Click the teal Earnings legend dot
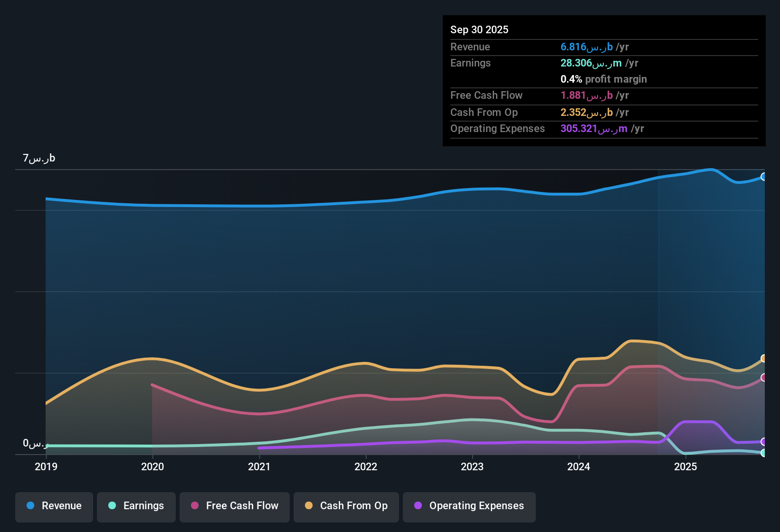 click(x=112, y=506)
